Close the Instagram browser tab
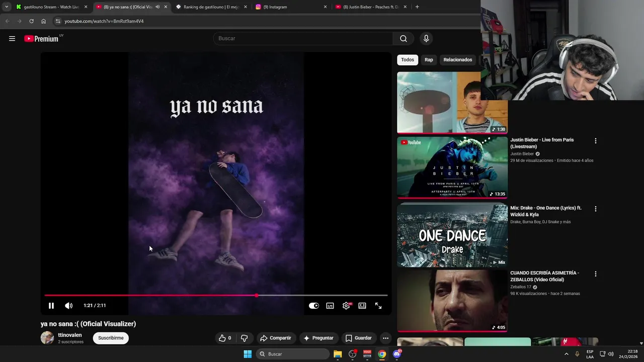Screen dimensions: 644x362 tap(325, 7)
